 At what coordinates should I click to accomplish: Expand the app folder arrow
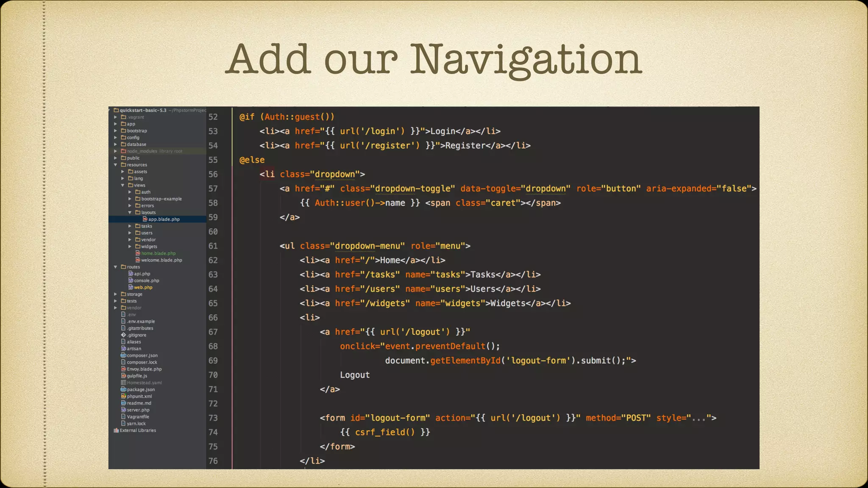[x=115, y=124]
